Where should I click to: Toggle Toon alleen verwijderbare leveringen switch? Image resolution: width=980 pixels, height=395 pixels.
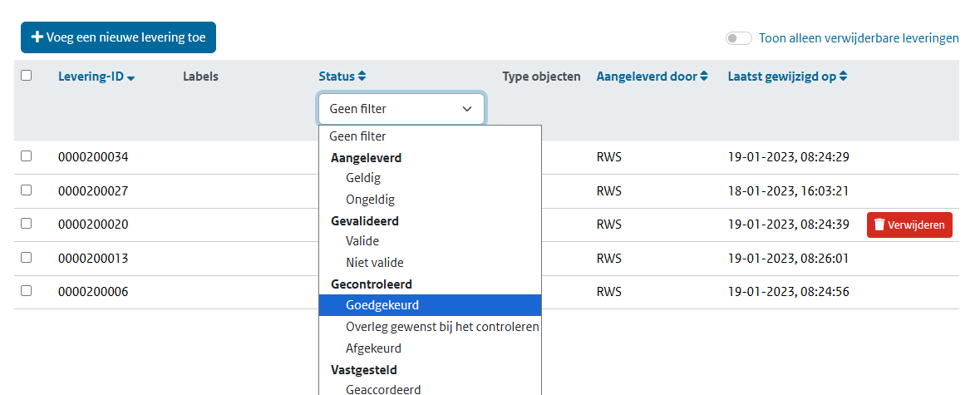click(x=738, y=38)
